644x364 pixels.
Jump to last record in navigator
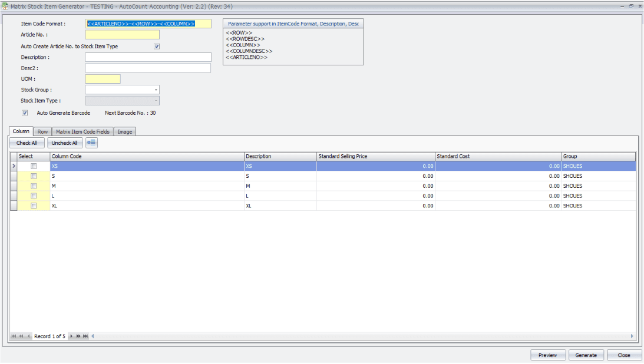click(85, 336)
